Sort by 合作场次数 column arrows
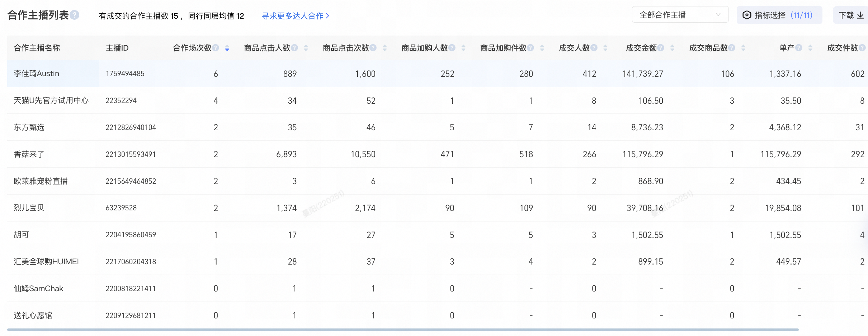The height and width of the screenshot is (336, 868). click(227, 48)
